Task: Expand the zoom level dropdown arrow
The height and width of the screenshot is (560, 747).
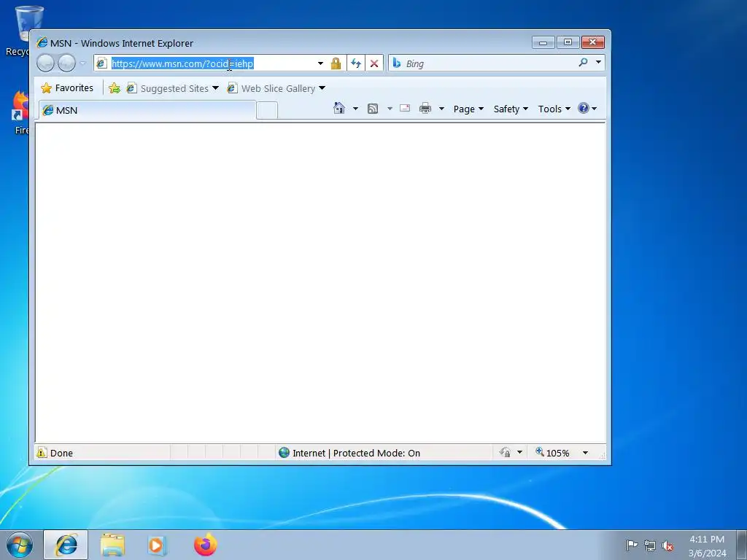Action: click(x=586, y=453)
